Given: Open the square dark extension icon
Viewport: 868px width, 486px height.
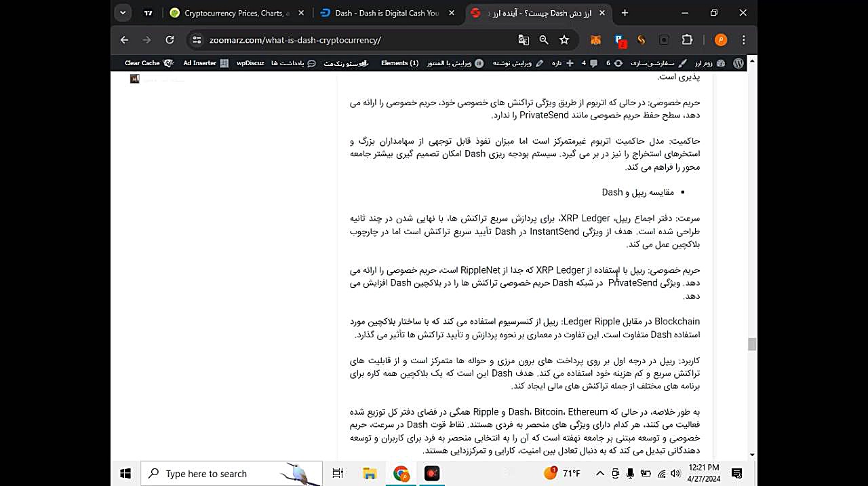Looking at the screenshot, I should pyautogui.click(x=664, y=40).
